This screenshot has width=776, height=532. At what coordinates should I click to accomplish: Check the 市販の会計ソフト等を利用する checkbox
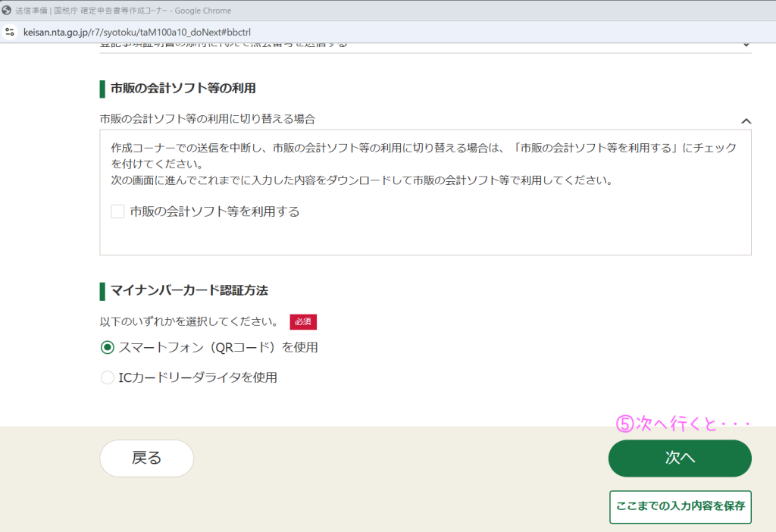pyautogui.click(x=117, y=211)
